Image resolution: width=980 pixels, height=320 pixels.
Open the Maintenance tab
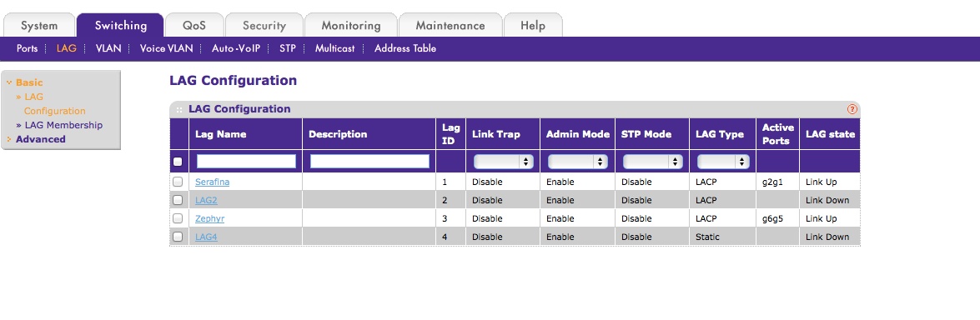point(450,26)
